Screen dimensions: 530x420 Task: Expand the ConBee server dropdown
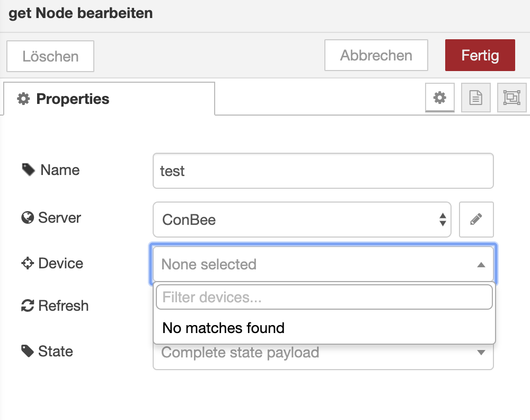302,219
